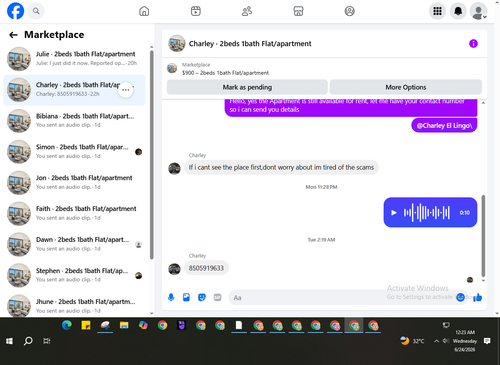Click Charley's name in chat header
The height and width of the screenshot is (365, 500).
(x=250, y=44)
